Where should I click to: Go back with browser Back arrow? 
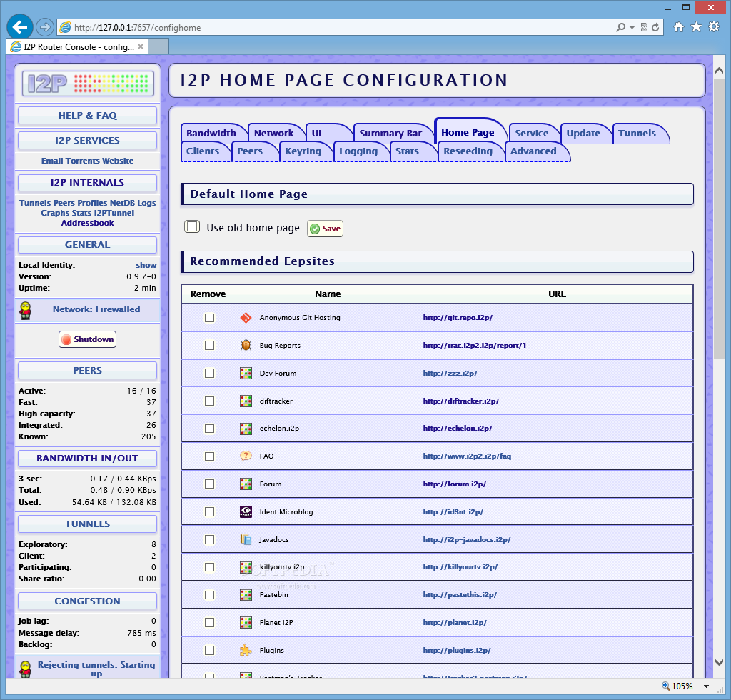[19, 28]
